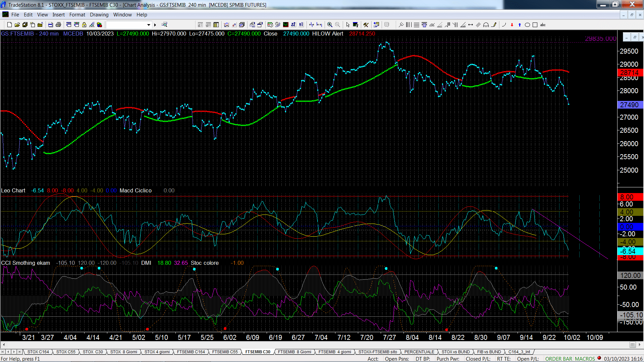
Task: Click the first-tab navigation arrow
Action: click(x=3, y=352)
